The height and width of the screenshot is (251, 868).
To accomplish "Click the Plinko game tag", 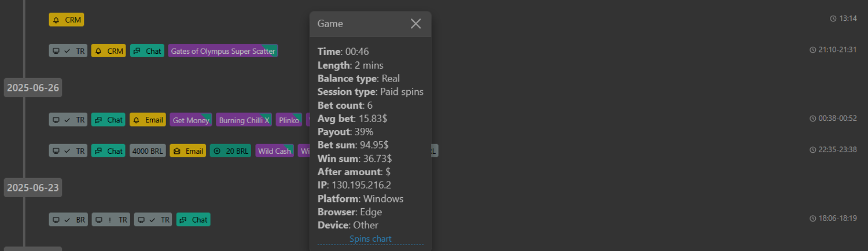I will click(289, 120).
